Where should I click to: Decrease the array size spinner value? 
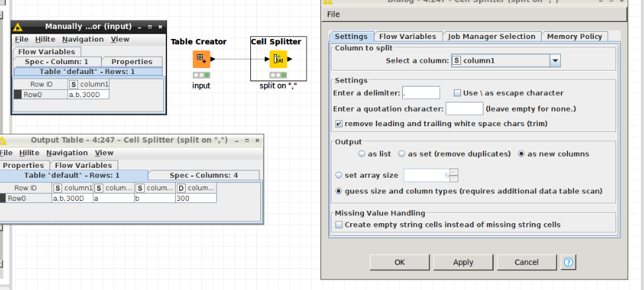coord(454,178)
